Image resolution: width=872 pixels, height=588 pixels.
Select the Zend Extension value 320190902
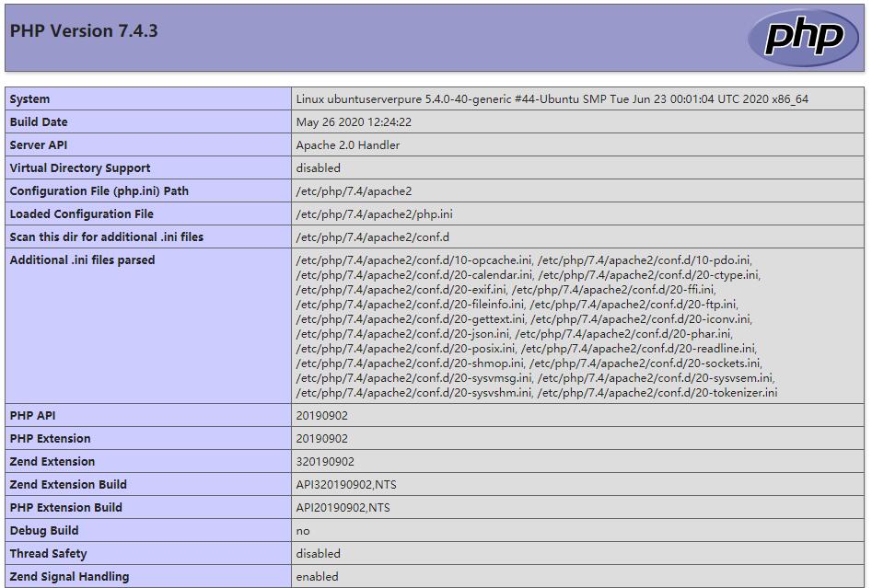pos(325,461)
